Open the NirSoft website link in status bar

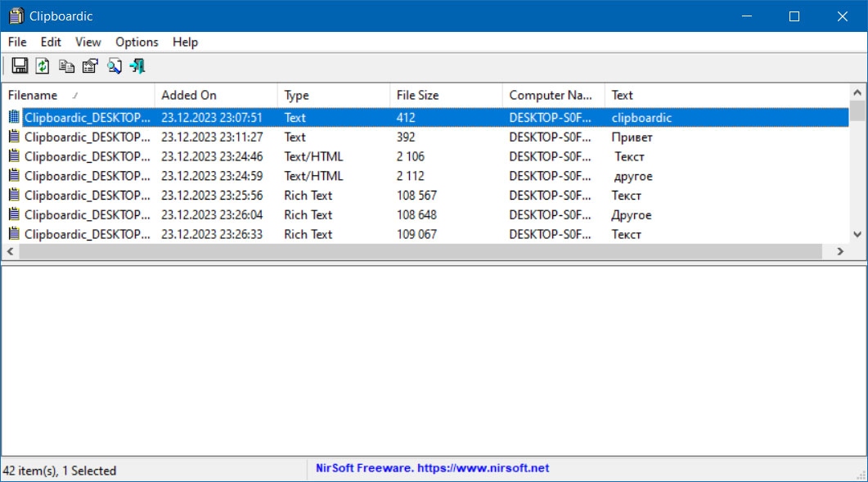coord(483,468)
